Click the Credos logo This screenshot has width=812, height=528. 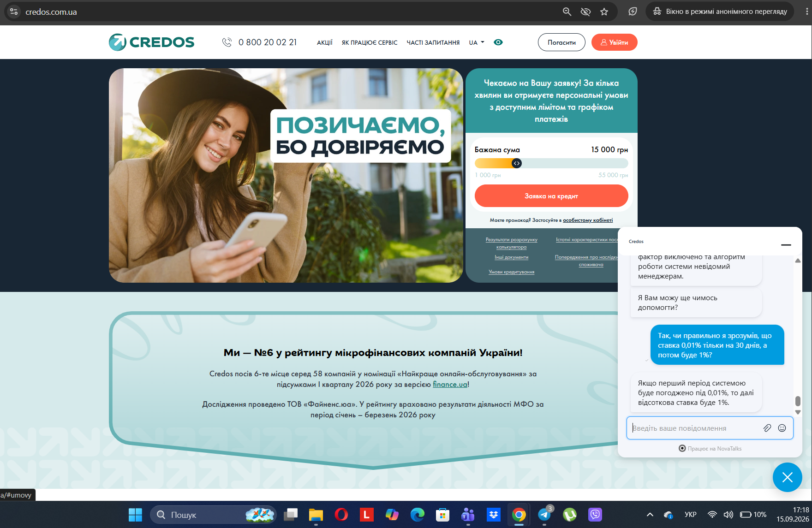tap(152, 42)
